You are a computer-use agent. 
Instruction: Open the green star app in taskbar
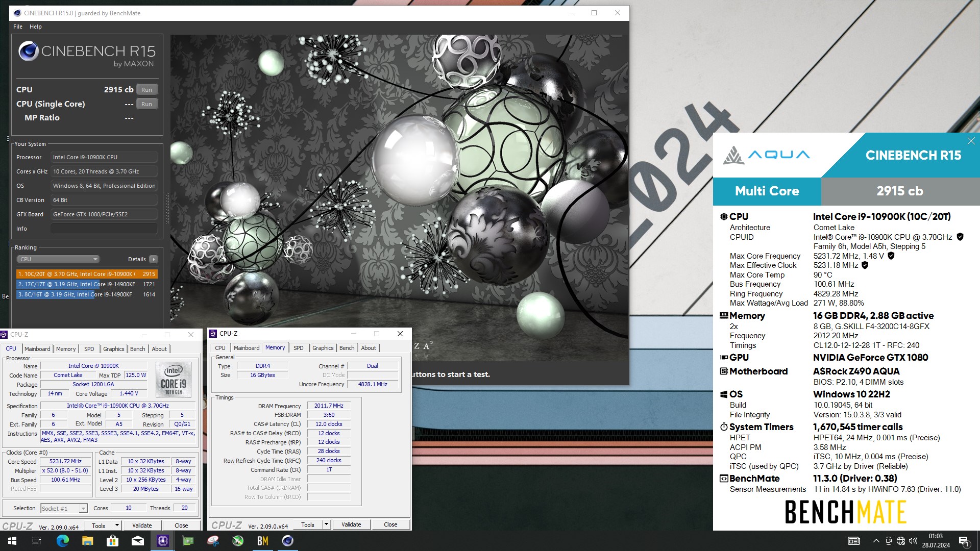pyautogui.click(x=238, y=541)
